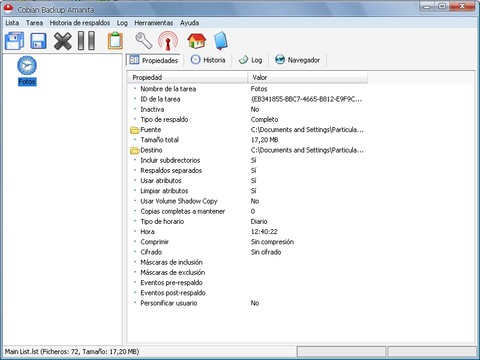
Task: Click the clipboard toolbar icon
Action: [115, 41]
